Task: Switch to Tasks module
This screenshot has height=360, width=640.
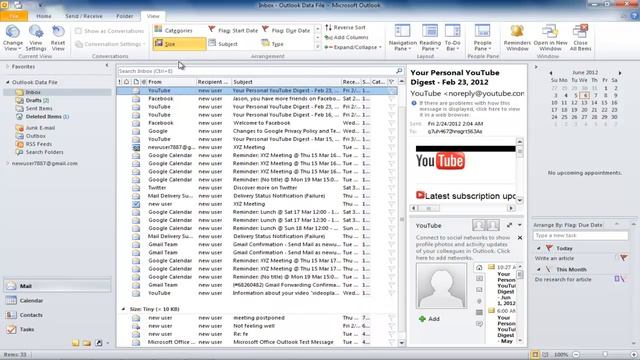Action: pos(57,329)
